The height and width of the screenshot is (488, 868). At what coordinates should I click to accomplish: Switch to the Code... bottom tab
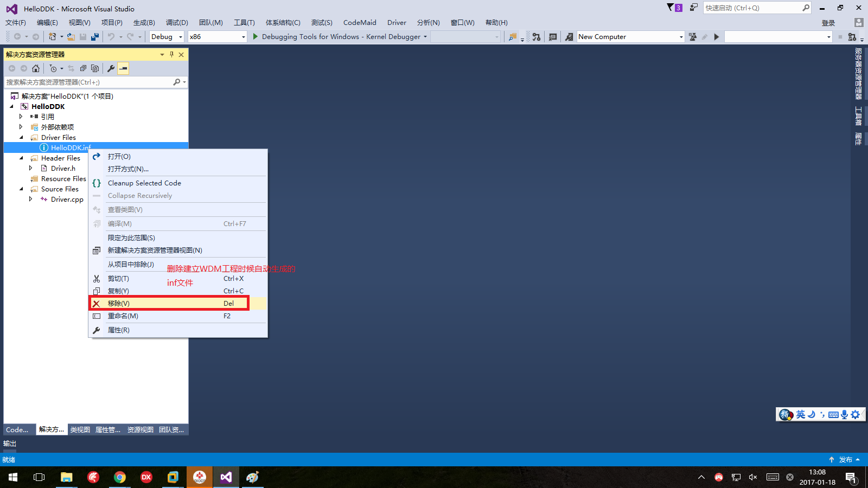tap(17, 429)
